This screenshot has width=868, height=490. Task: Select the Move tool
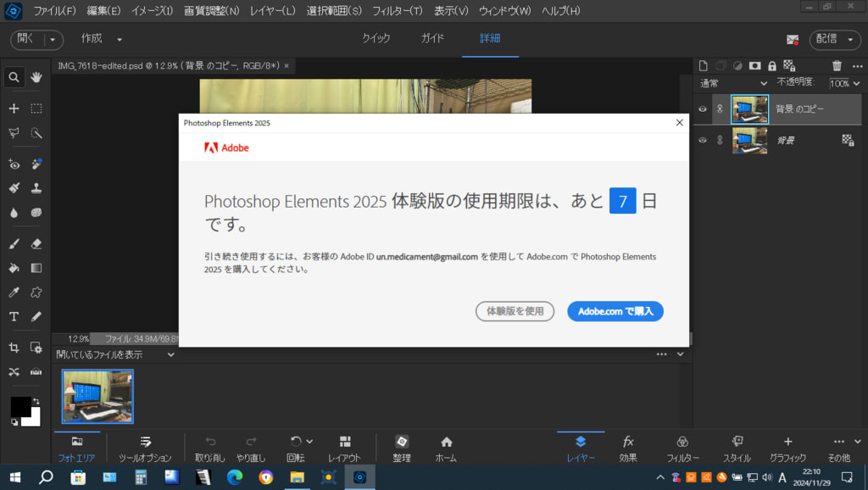(x=14, y=109)
